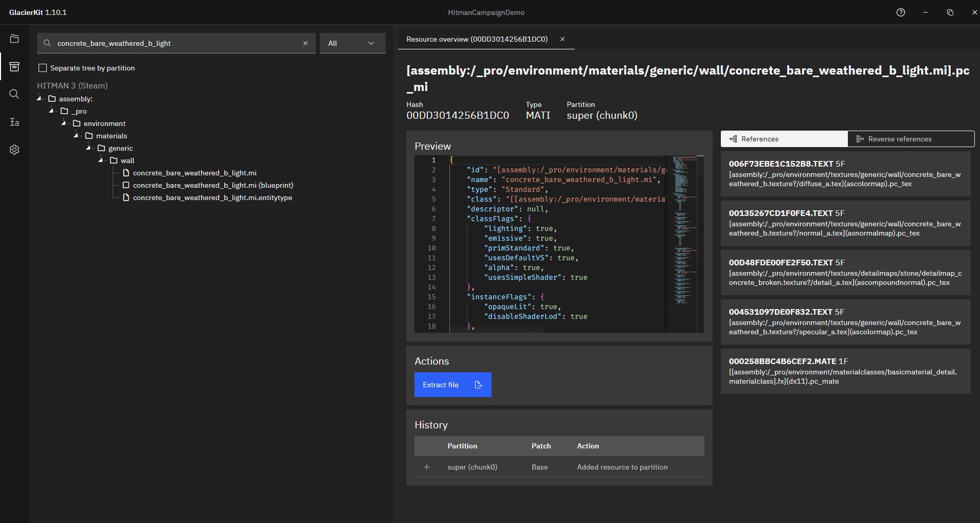Click line 7 classFlags in the preview

tap(499, 219)
